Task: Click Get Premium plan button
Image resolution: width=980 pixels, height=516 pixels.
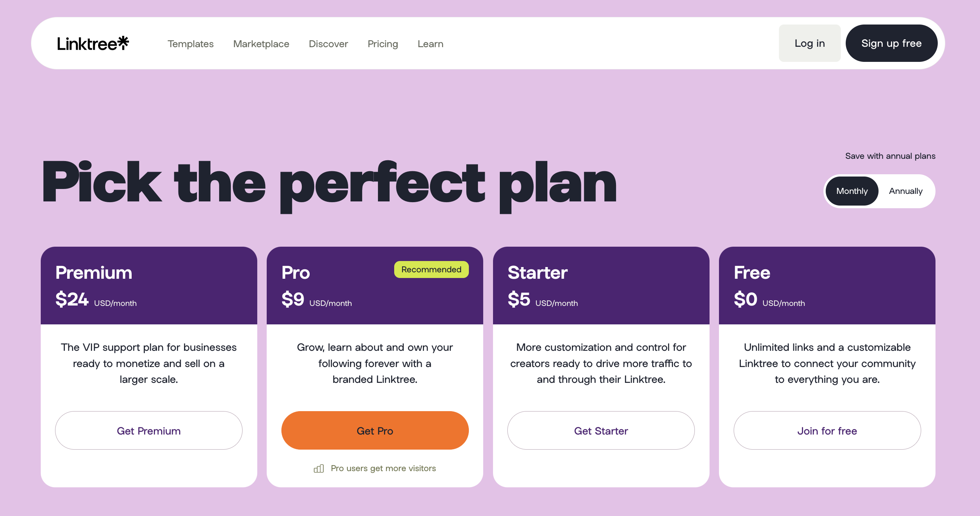Action: (148, 430)
